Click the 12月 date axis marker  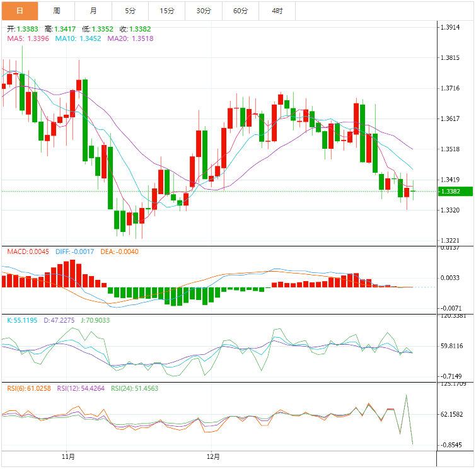click(x=214, y=456)
